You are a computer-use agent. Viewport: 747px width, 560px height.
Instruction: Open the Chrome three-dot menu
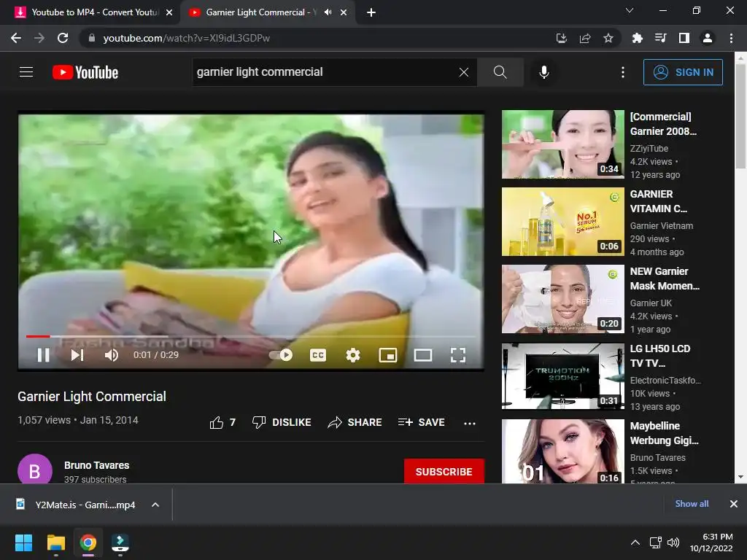tap(731, 38)
